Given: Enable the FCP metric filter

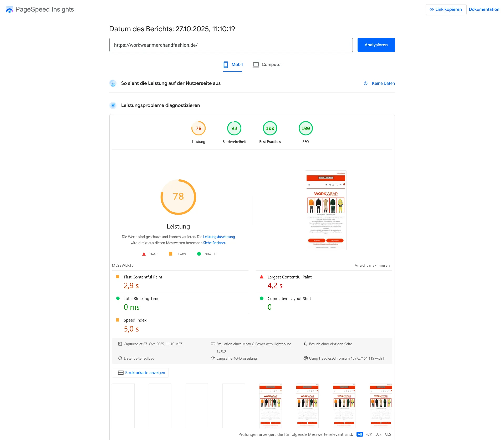Looking at the screenshot, I should 369,434.
